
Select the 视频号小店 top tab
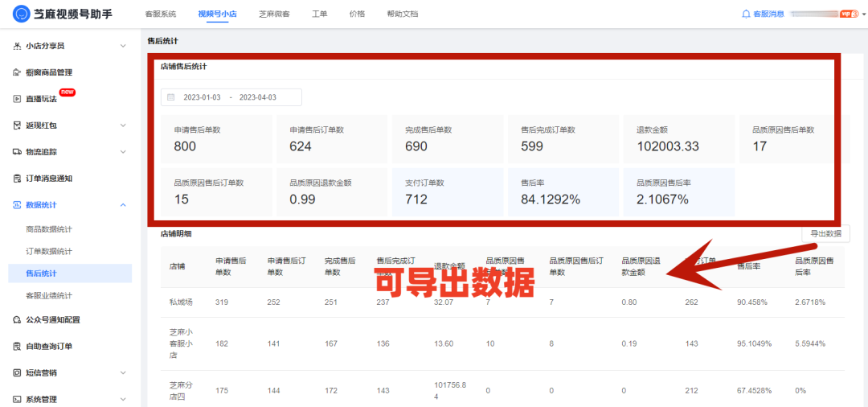tap(218, 14)
